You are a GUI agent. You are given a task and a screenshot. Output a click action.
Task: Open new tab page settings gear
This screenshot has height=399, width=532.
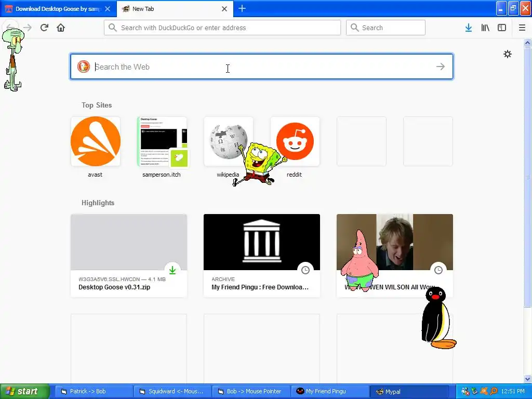click(x=507, y=54)
